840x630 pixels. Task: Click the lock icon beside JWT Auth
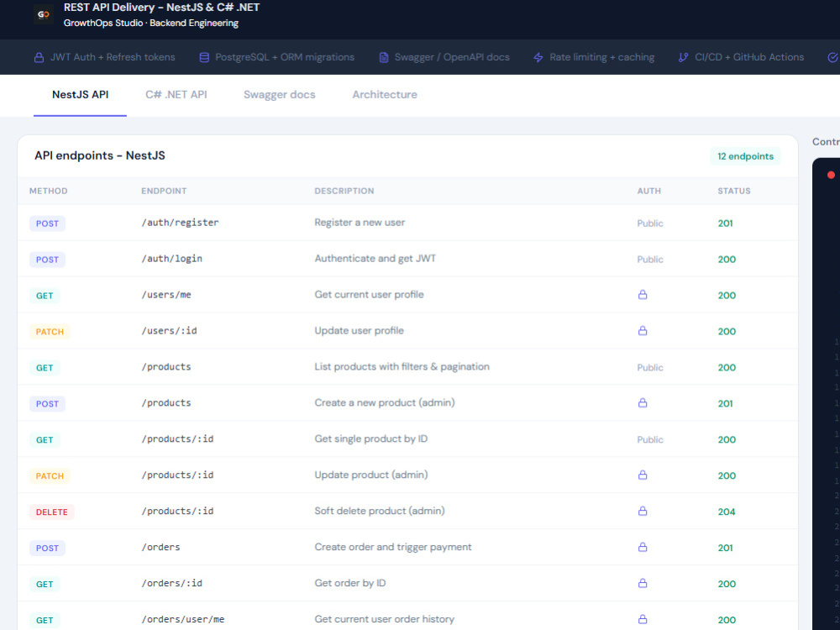pyautogui.click(x=39, y=57)
